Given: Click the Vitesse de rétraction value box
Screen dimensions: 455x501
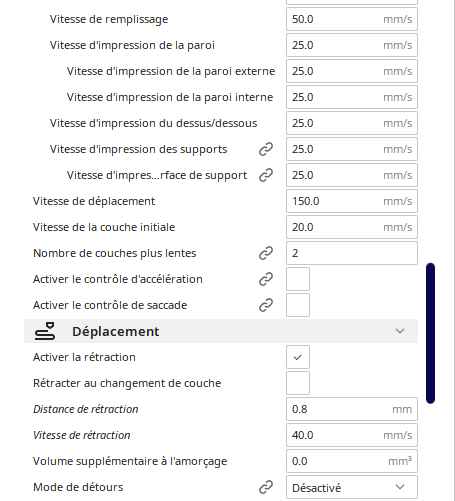Looking at the screenshot, I should click(x=352, y=435).
